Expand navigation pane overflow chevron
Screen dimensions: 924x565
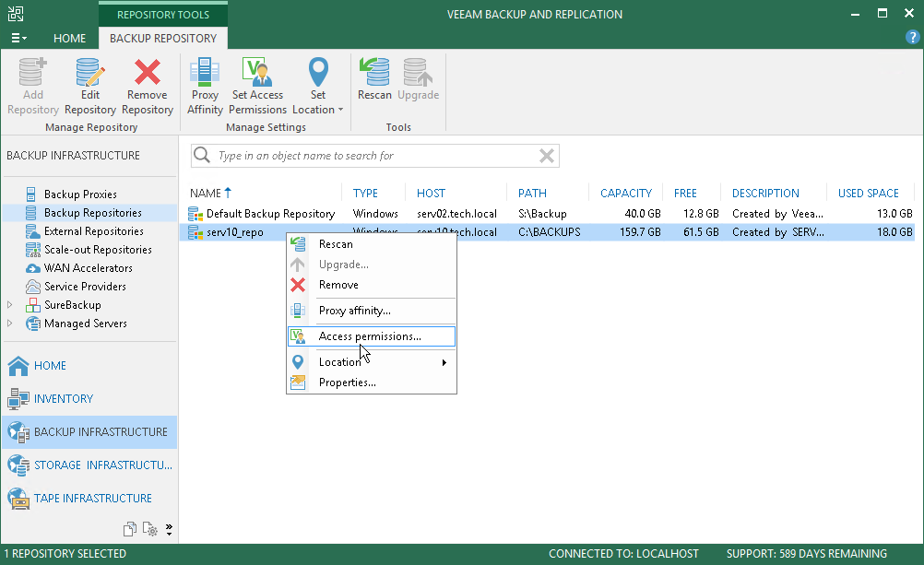click(169, 529)
